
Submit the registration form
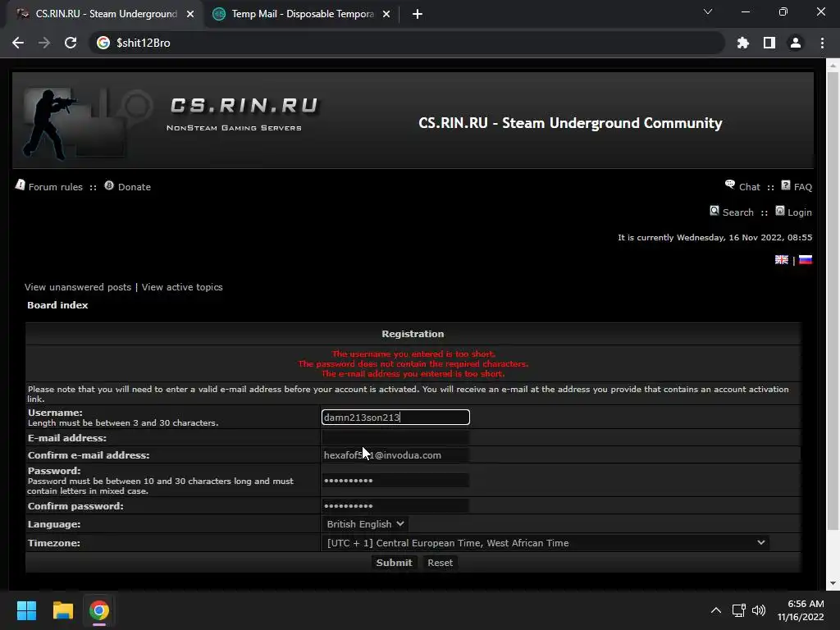pyautogui.click(x=394, y=563)
